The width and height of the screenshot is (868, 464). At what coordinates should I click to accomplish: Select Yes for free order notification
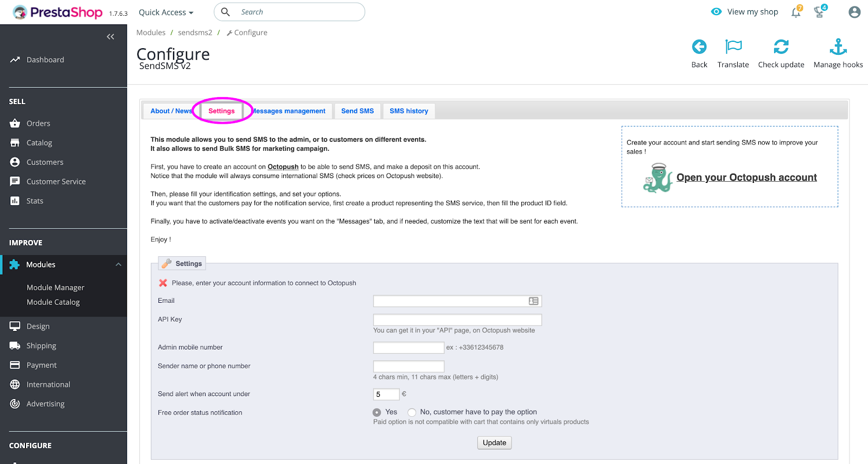(x=376, y=412)
